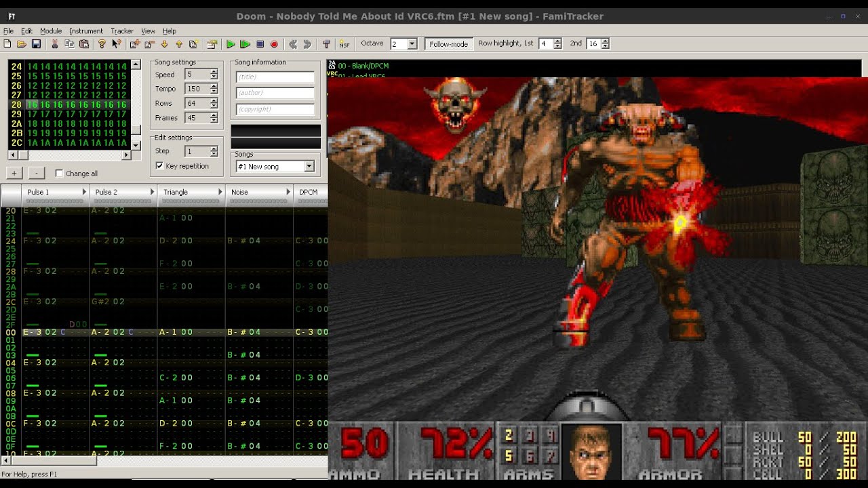The height and width of the screenshot is (488, 868).
Task: Go to next song with the right double-arrow
Action: point(307,44)
